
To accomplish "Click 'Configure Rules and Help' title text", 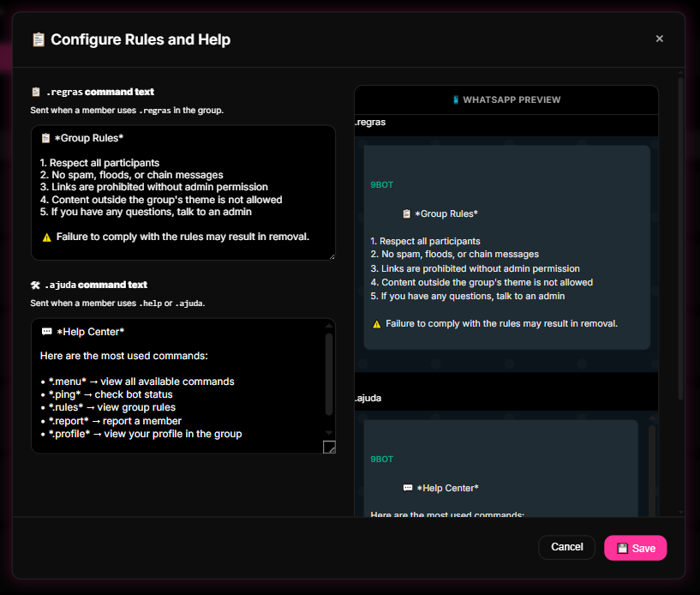I will pos(141,39).
